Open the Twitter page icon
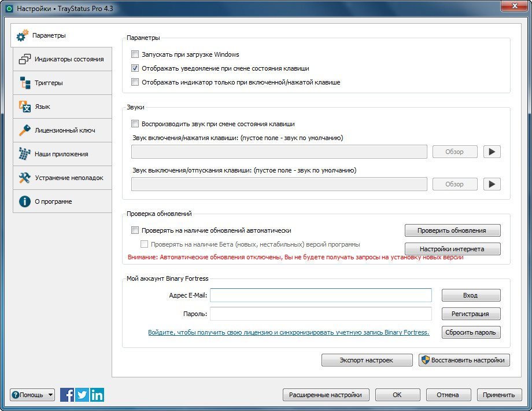Screen dimensions: 532x411 82,395
